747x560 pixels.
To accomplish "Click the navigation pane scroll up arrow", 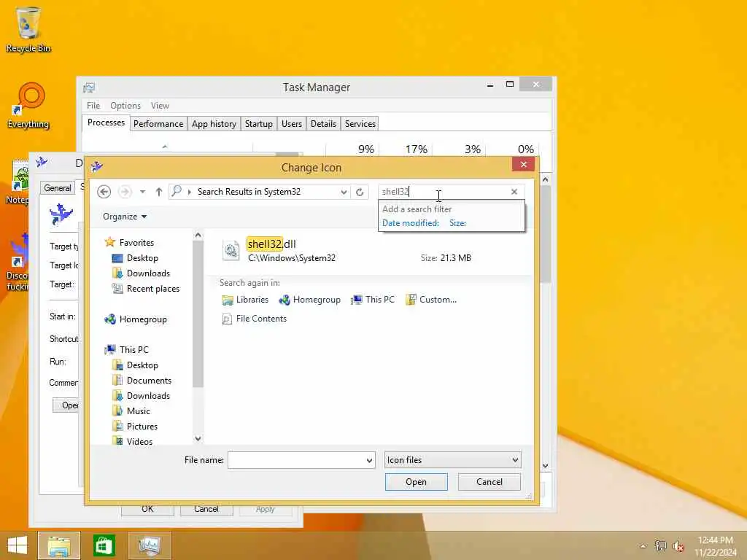I will (x=198, y=236).
